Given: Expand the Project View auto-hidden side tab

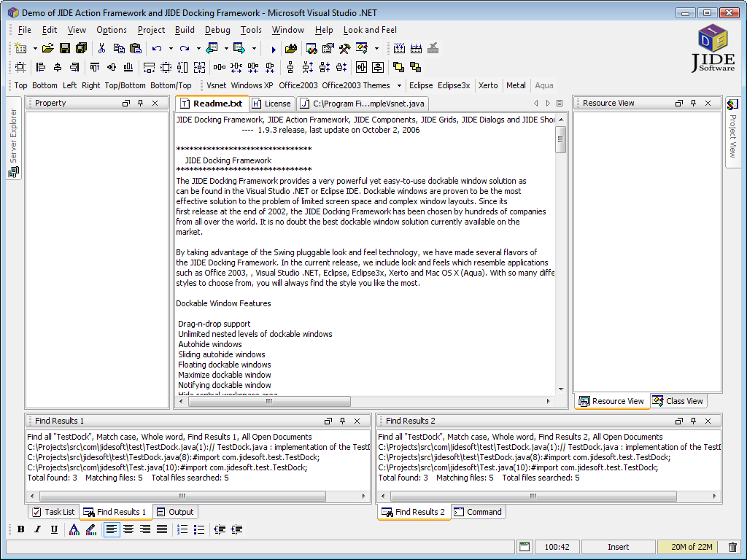Looking at the screenshot, I should [732, 132].
